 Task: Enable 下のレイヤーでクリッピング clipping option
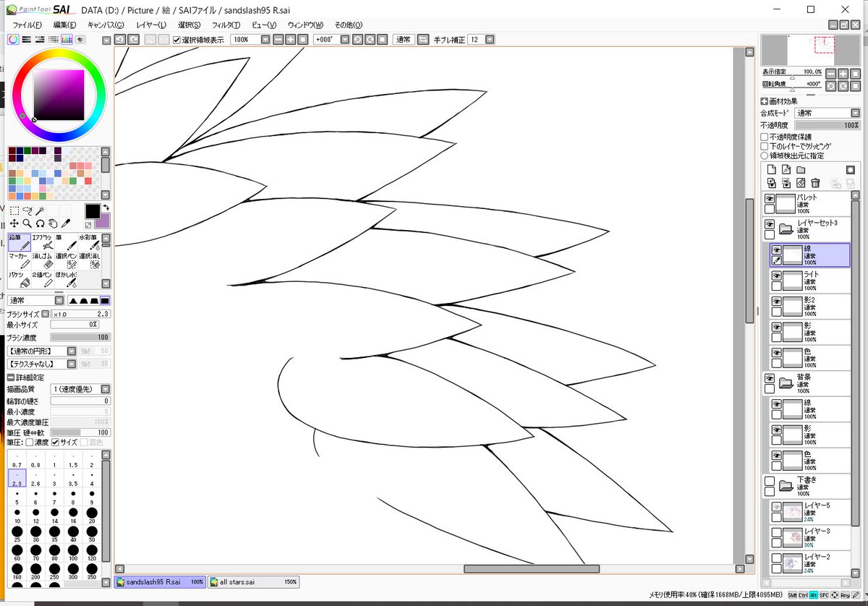coord(765,146)
